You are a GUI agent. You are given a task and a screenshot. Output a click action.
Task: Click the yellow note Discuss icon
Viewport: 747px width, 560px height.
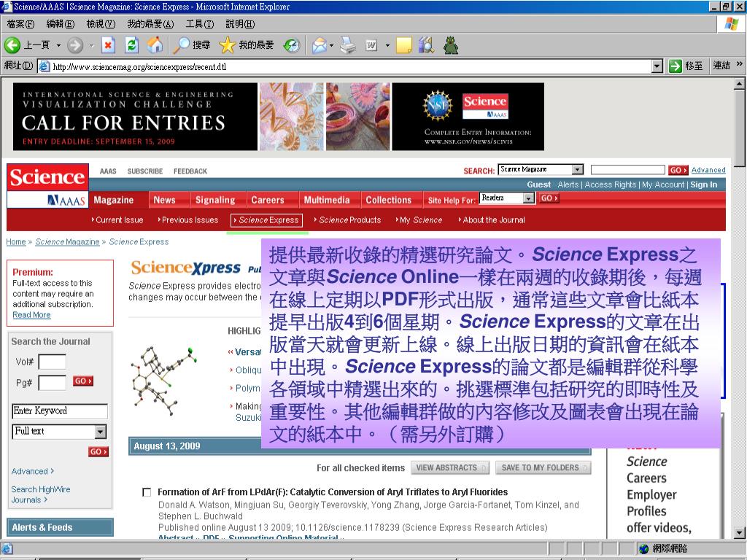click(x=403, y=45)
